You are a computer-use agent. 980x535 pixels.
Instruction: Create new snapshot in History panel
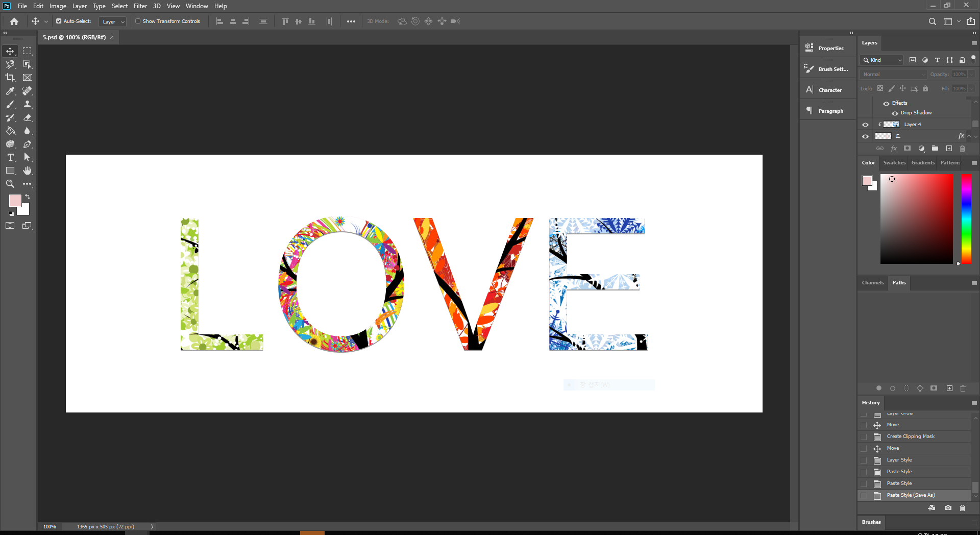(948, 508)
